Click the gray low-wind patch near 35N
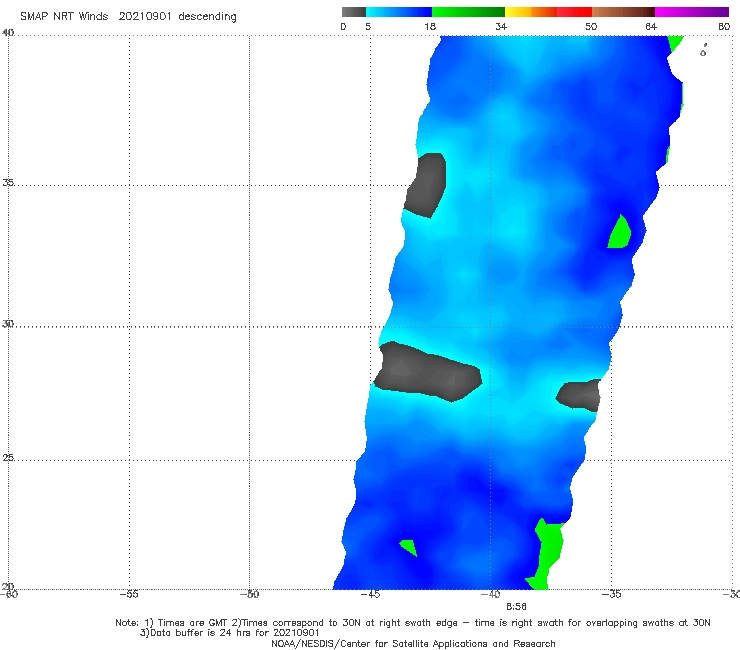740x650 pixels. [x=426, y=185]
